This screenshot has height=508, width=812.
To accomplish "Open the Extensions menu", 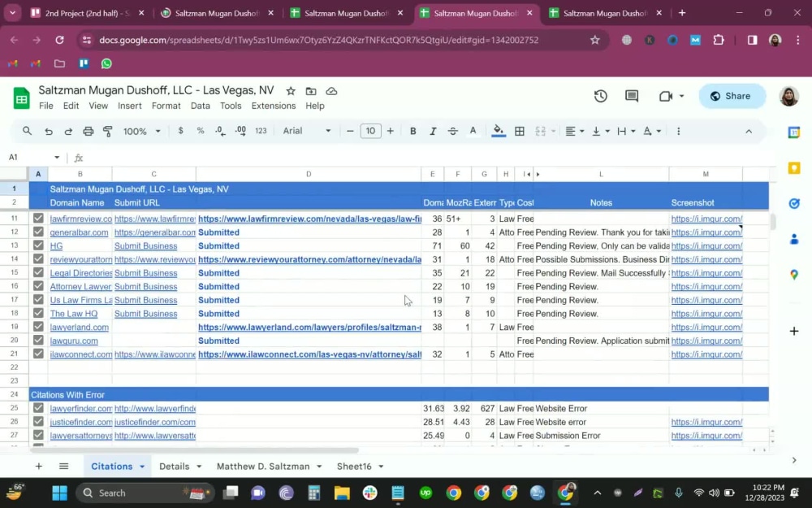I will pyautogui.click(x=274, y=106).
